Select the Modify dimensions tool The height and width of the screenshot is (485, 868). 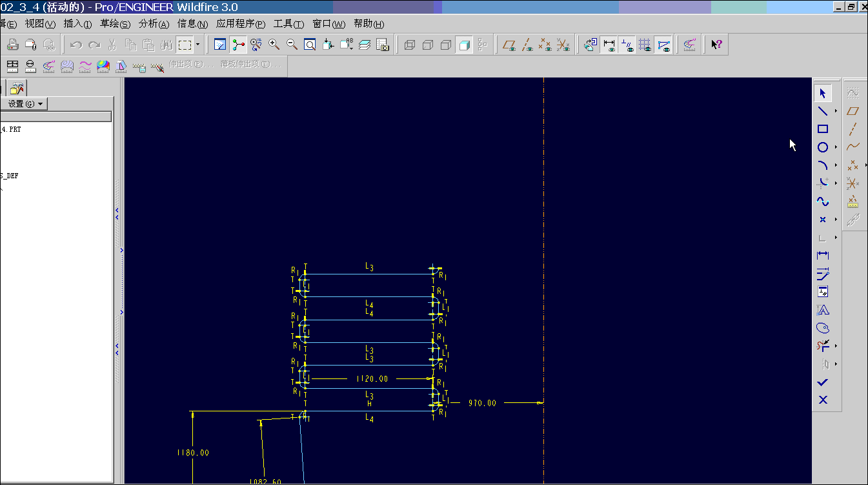pyautogui.click(x=823, y=274)
